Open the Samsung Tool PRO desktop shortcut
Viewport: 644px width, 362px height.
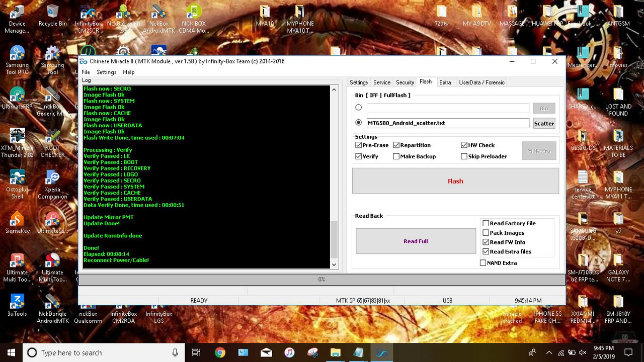pyautogui.click(x=17, y=60)
